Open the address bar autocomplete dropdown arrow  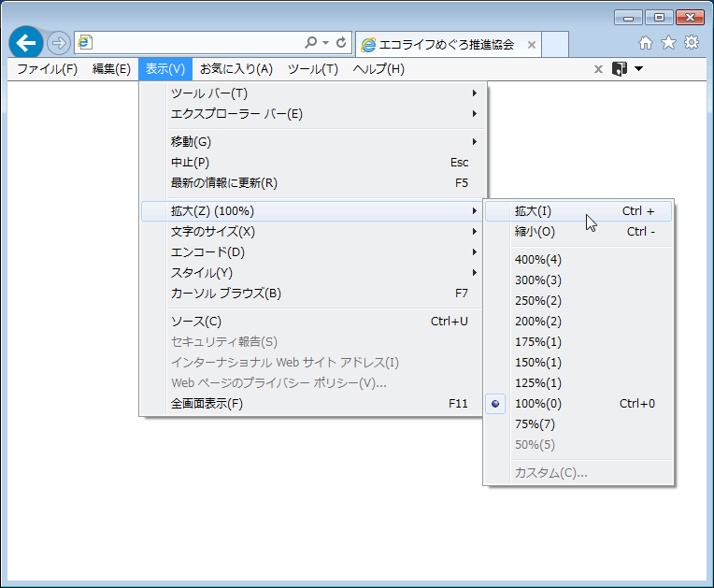tap(325, 43)
